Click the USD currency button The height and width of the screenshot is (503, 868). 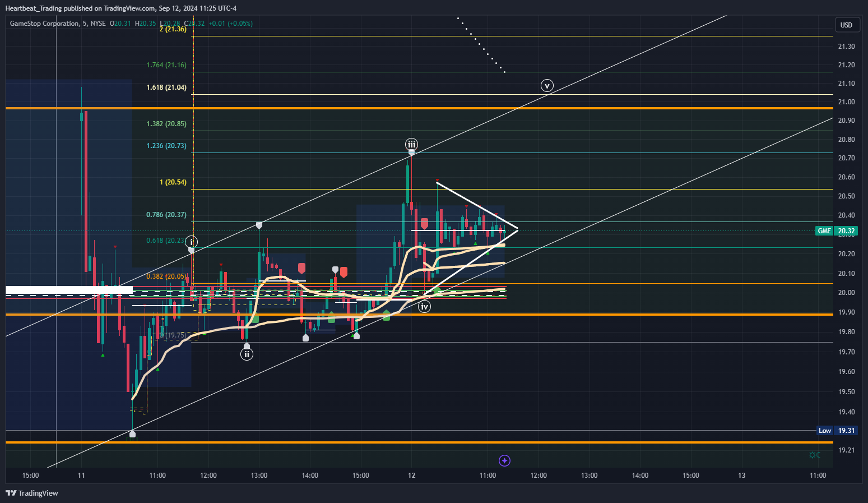pyautogui.click(x=846, y=25)
